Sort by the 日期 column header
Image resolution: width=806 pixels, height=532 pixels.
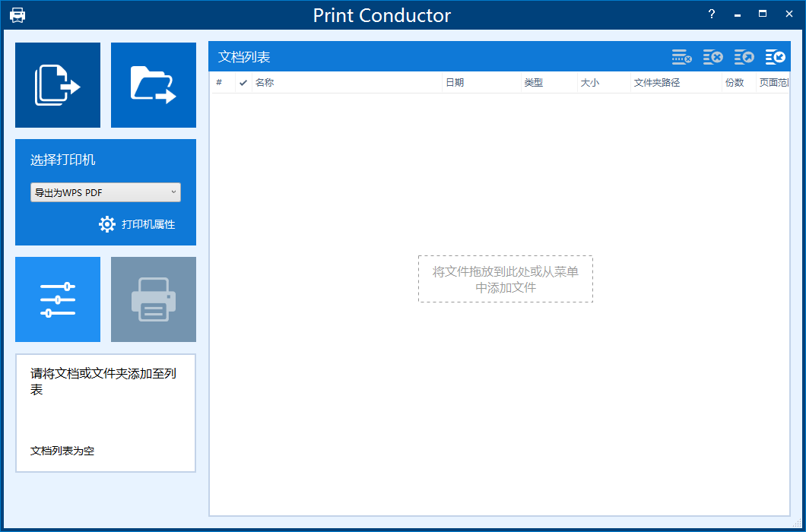click(x=481, y=83)
